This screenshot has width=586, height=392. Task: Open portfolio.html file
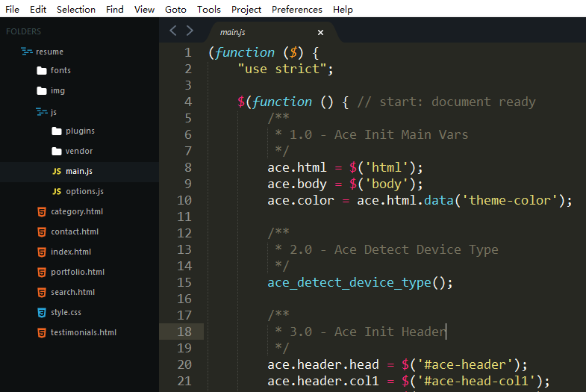point(78,272)
